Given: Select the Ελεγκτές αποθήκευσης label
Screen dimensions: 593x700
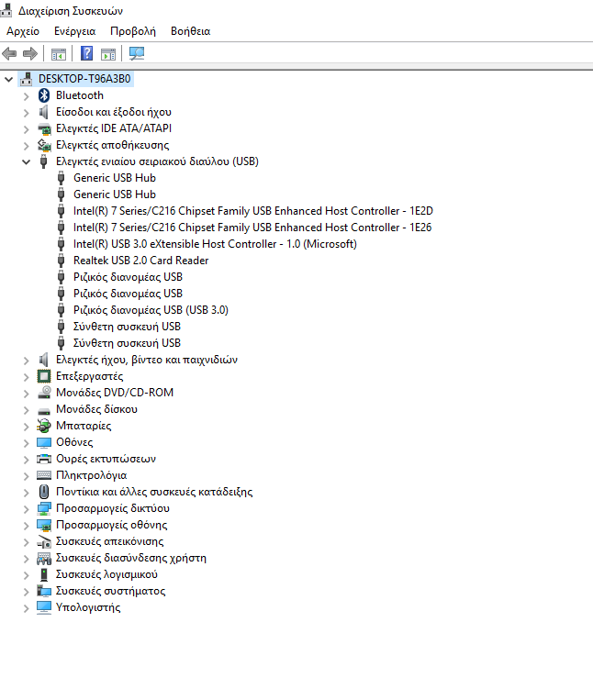Looking at the screenshot, I should (x=113, y=145).
